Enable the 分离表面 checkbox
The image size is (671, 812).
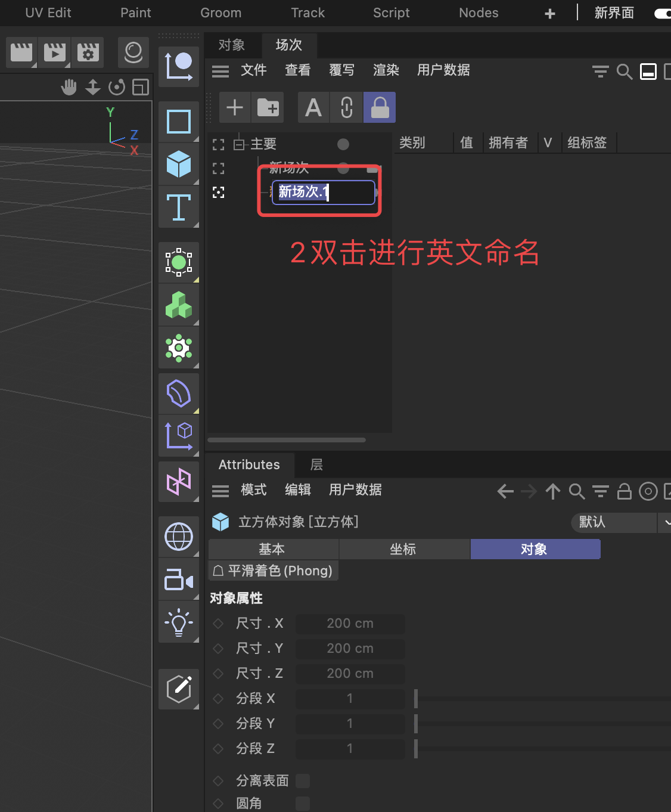pos(303,781)
